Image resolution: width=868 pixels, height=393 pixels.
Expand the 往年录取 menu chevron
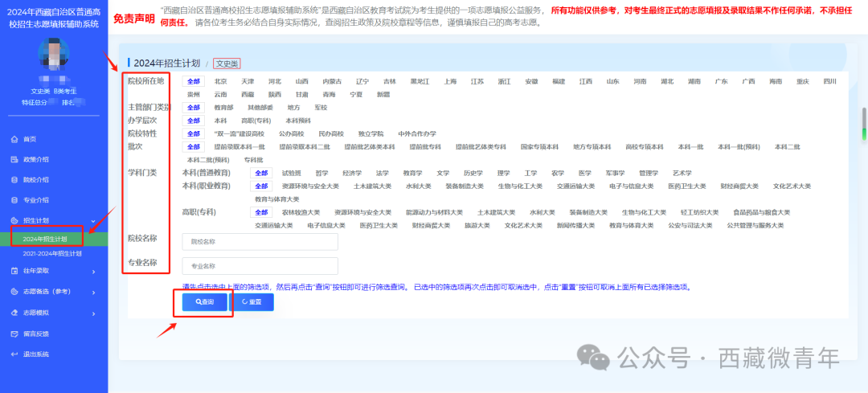93,271
